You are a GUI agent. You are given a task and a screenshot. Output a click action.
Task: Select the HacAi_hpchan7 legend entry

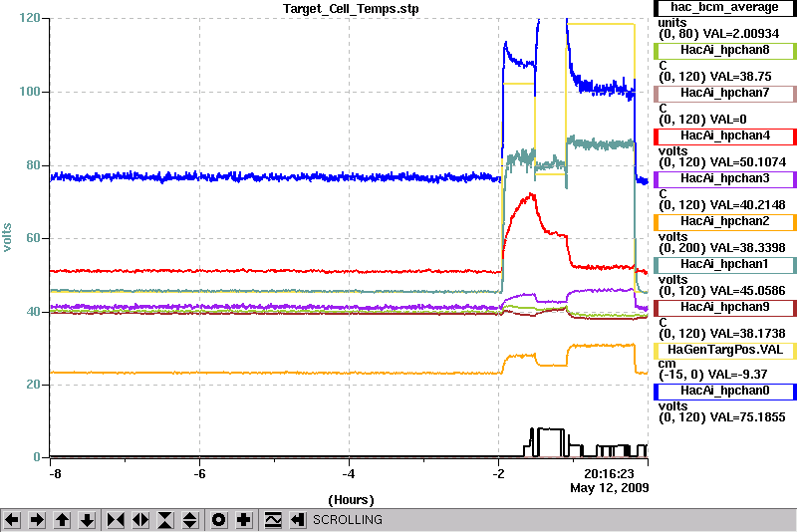[724, 93]
